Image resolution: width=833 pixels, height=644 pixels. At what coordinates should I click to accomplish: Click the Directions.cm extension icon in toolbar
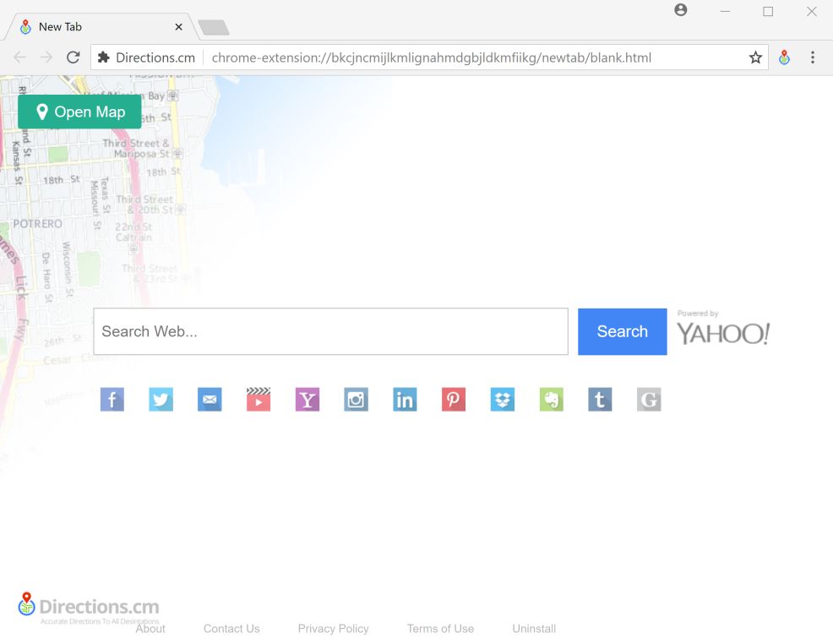click(784, 57)
